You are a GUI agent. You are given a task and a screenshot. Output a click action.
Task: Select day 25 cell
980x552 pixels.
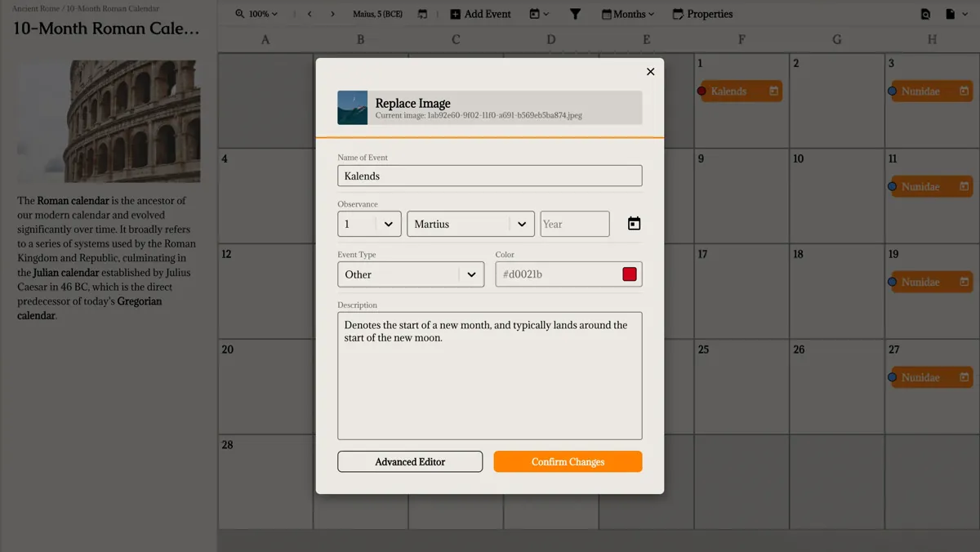[742, 386]
